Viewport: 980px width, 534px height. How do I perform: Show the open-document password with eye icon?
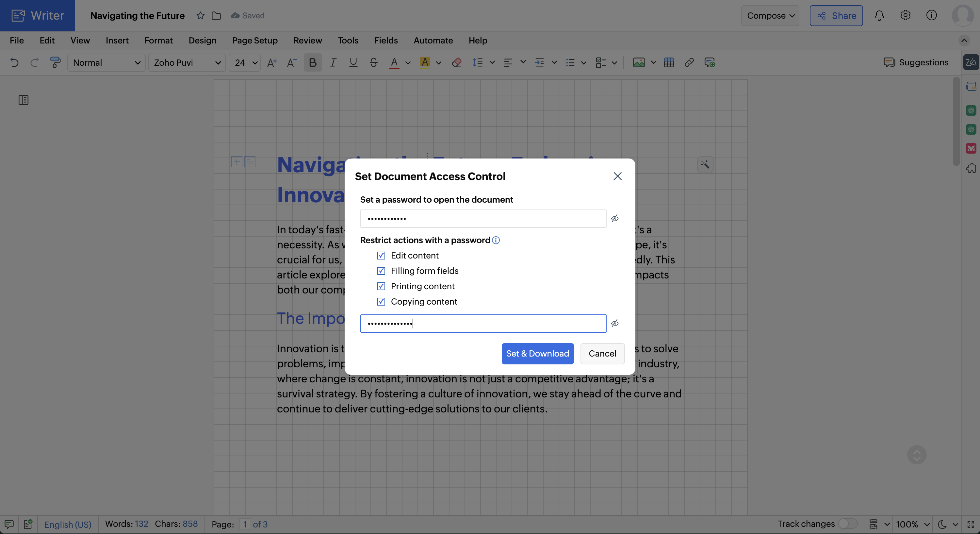pyautogui.click(x=614, y=219)
